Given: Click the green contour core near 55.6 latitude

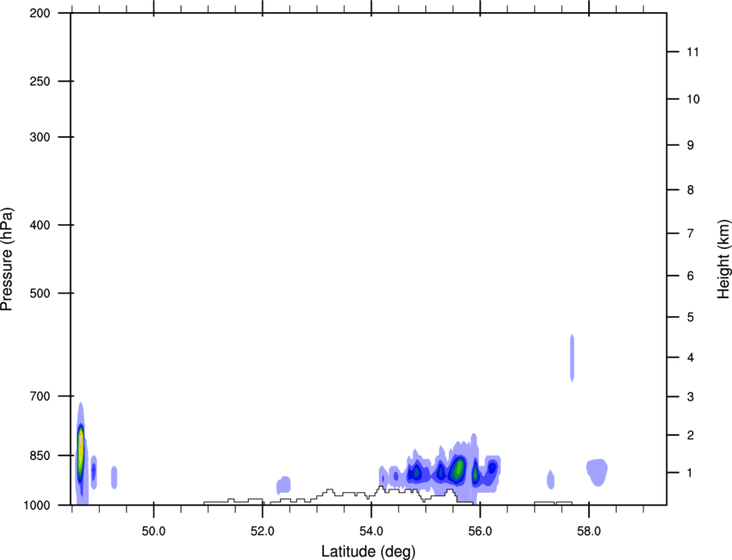Looking at the screenshot, I should (458, 470).
